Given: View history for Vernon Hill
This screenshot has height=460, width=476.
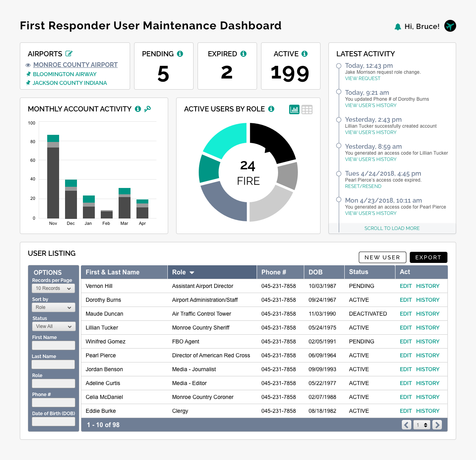Looking at the screenshot, I should pyautogui.click(x=428, y=286).
